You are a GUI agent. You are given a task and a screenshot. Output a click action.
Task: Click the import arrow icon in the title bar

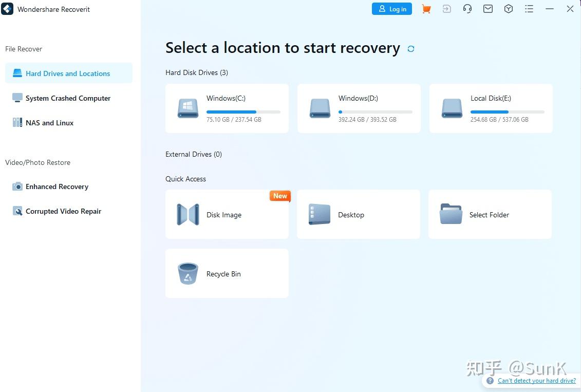pyautogui.click(x=447, y=9)
